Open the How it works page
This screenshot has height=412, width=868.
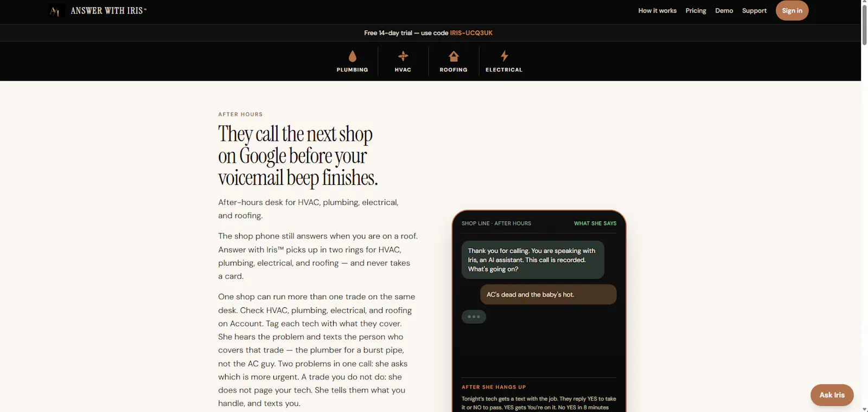pos(657,11)
